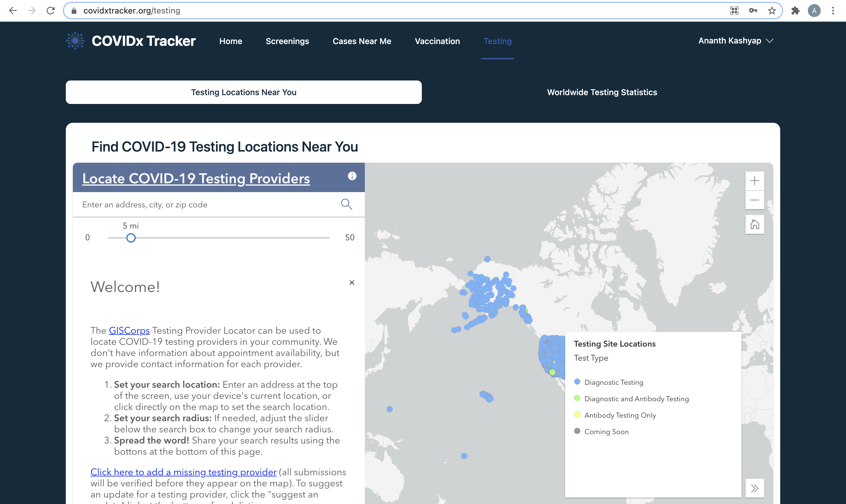Open browser extensions puzzle icon
This screenshot has width=846, height=504.
click(x=795, y=11)
